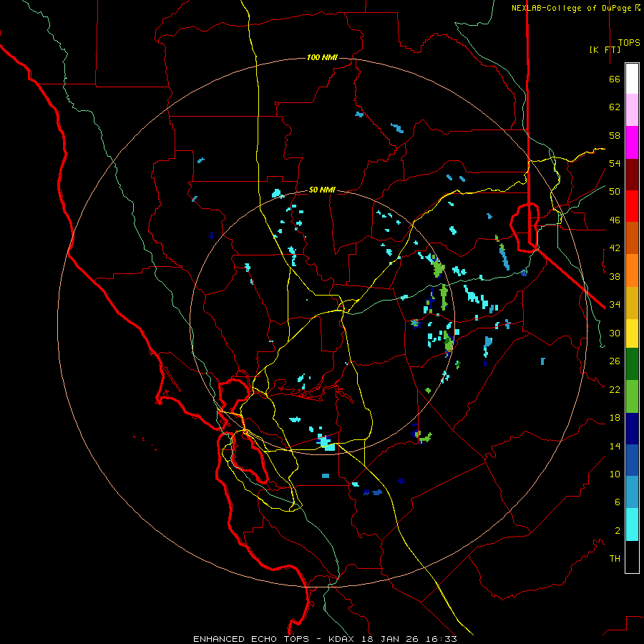Select the dark red 54 kft swatch
The image size is (644, 644).
coord(632,175)
